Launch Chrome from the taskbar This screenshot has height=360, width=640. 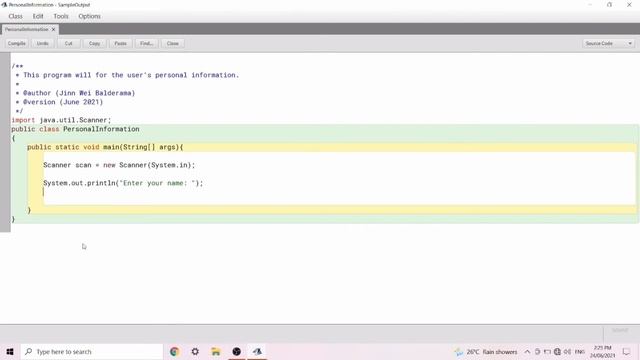click(175, 351)
